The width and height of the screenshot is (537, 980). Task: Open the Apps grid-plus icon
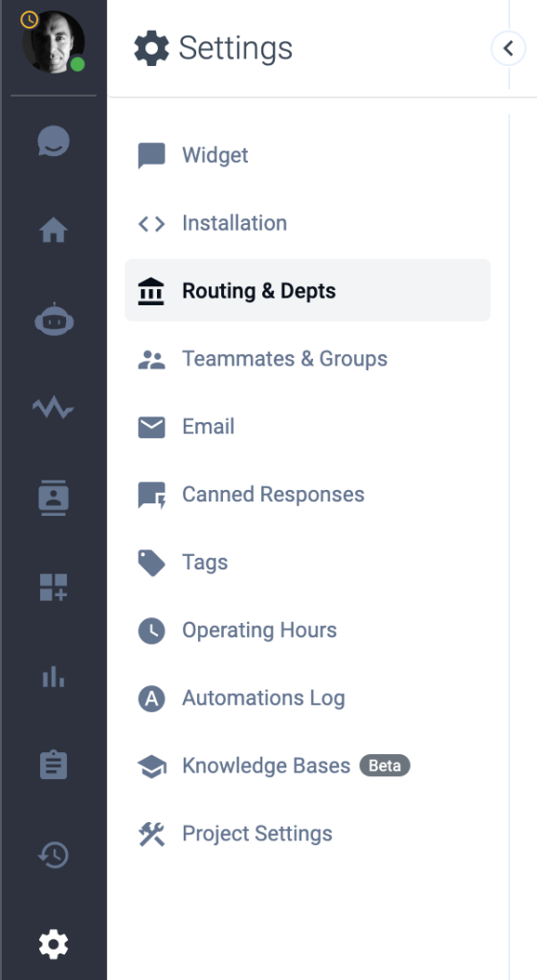(54, 588)
